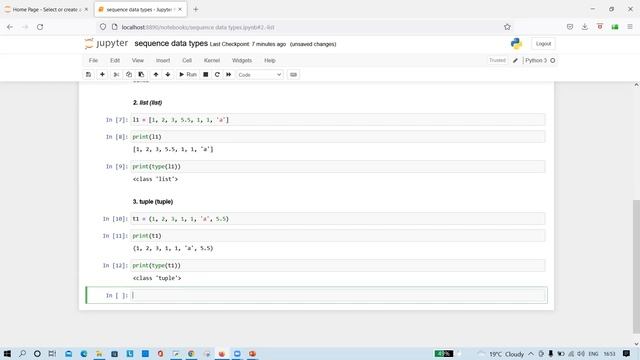Open the command palette keyboard icon
Screen dimensions: 640x360
[293, 75]
